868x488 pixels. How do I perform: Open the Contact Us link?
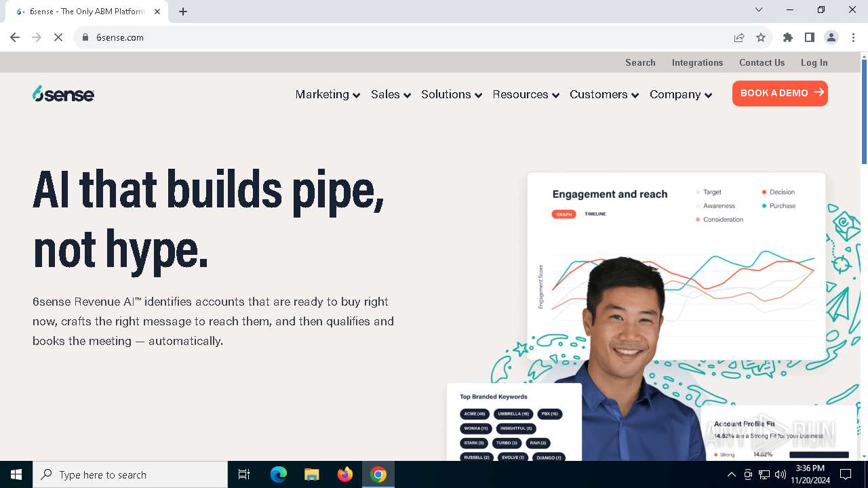[x=762, y=62]
